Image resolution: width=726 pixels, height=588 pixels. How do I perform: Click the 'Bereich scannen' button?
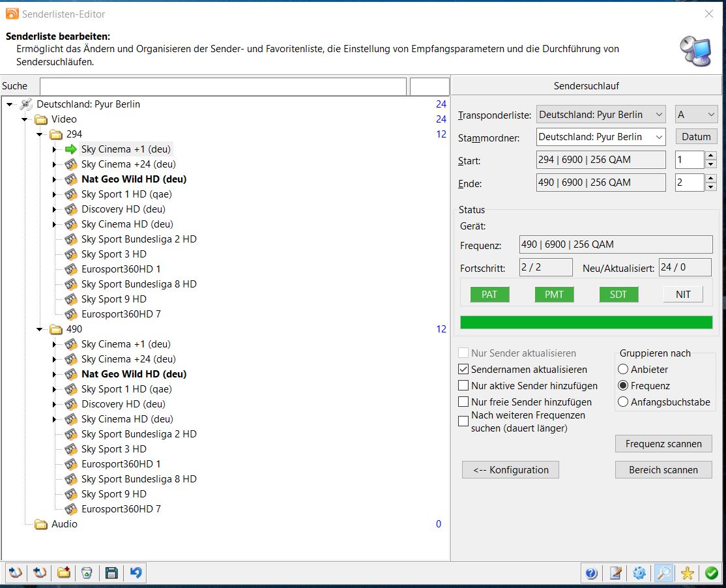tap(663, 469)
